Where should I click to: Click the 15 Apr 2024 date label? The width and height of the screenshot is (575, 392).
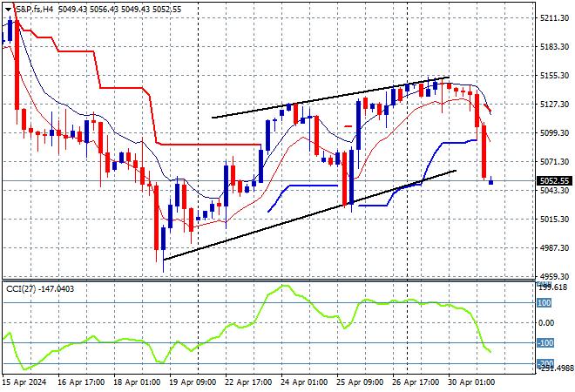[x=24, y=382]
